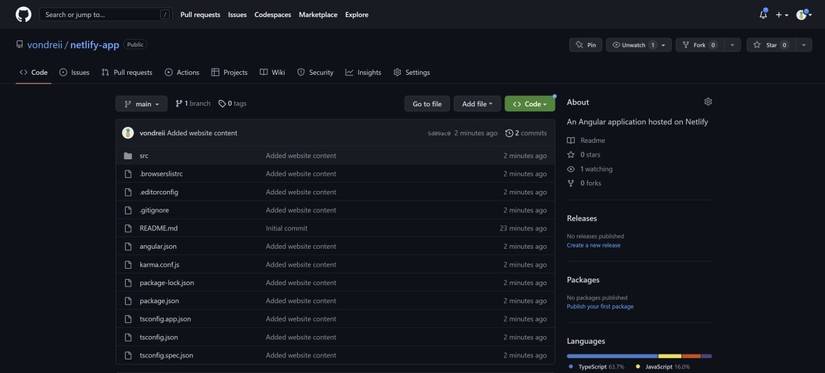Screen dimensions: 825x373
Task: View the 2 commits history
Action: (x=526, y=133)
